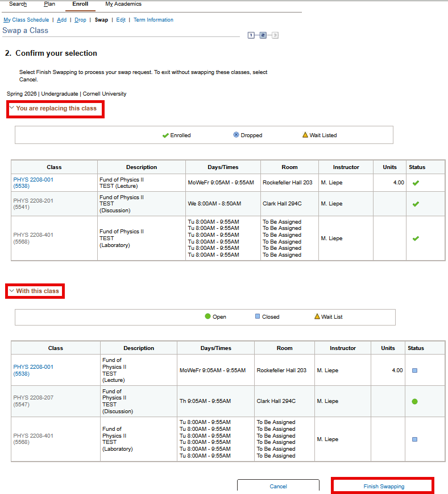Switch to the Plan tab
The height and width of the screenshot is (494, 448).
48,3
